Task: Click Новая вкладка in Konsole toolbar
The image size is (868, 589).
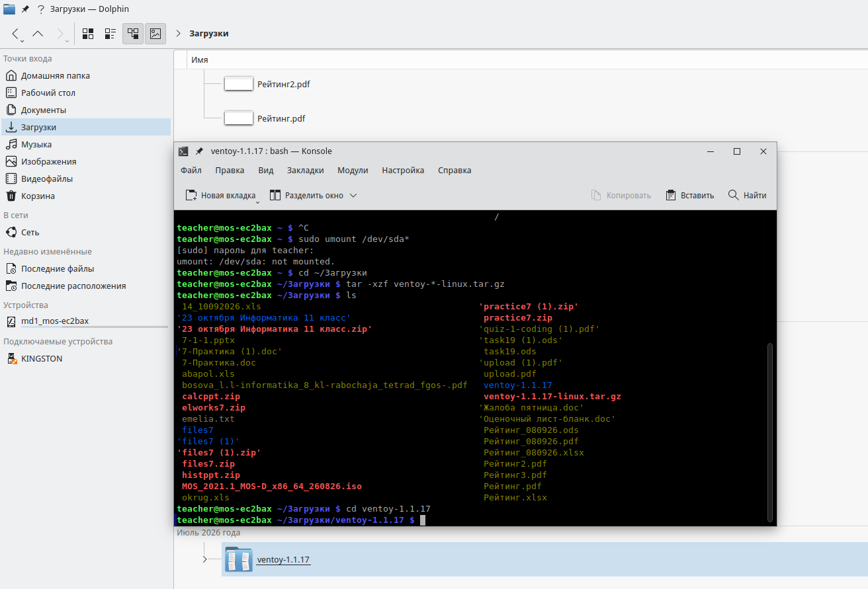Action: pos(220,195)
